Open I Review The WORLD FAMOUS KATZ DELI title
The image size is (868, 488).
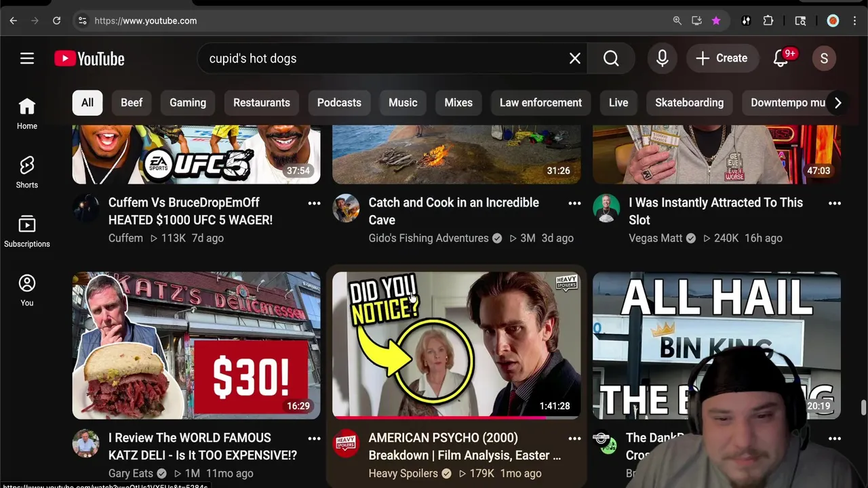tap(203, 446)
